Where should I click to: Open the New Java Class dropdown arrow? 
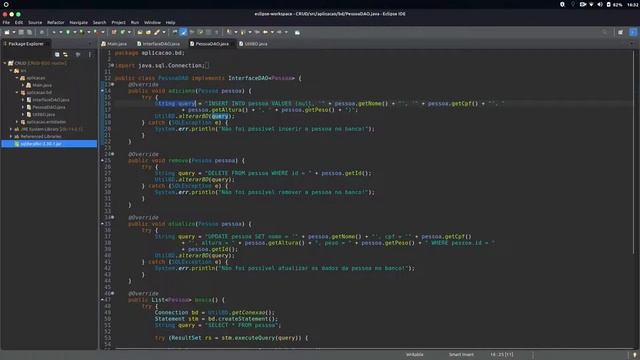[129, 32]
